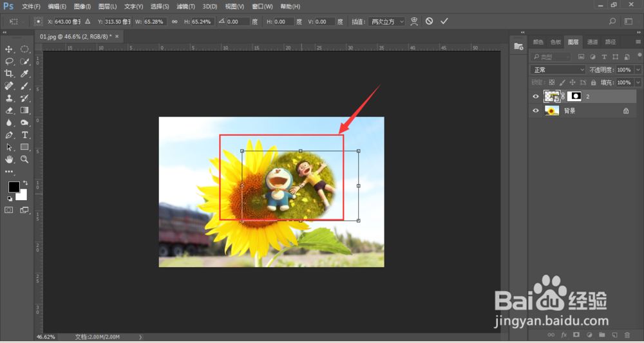Select the Elliptical Marquee tool

24,50
